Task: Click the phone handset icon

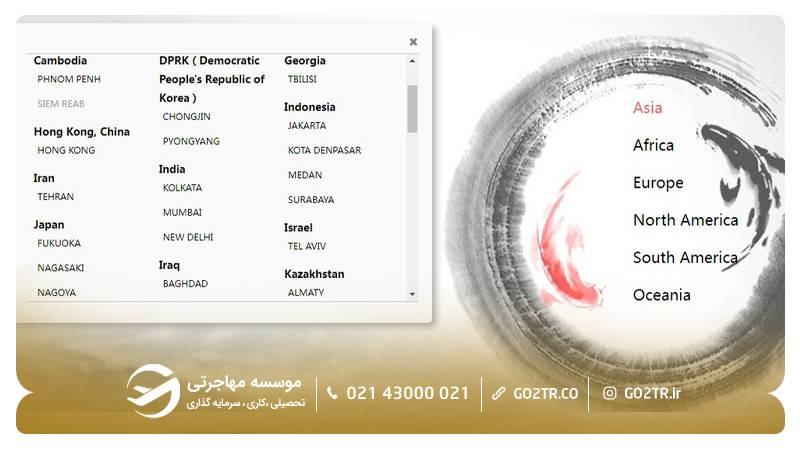Action: pyautogui.click(x=332, y=393)
